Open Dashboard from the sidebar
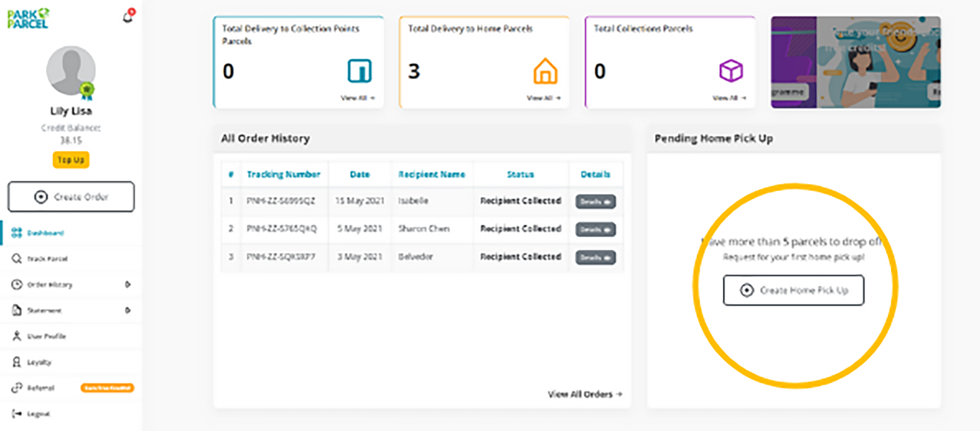 tap(45, 233)
